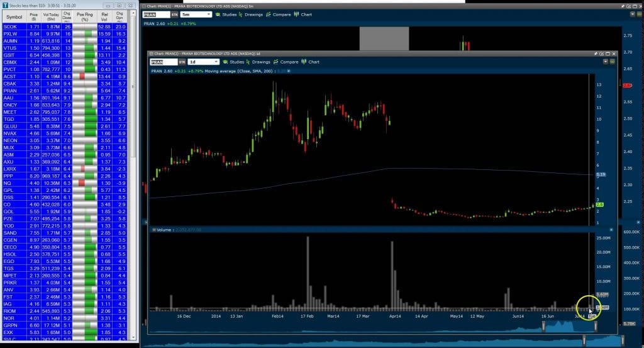Maximize the Stocks less than $10 window
Screen dimensions: 644x348
[x=119, y=6]
